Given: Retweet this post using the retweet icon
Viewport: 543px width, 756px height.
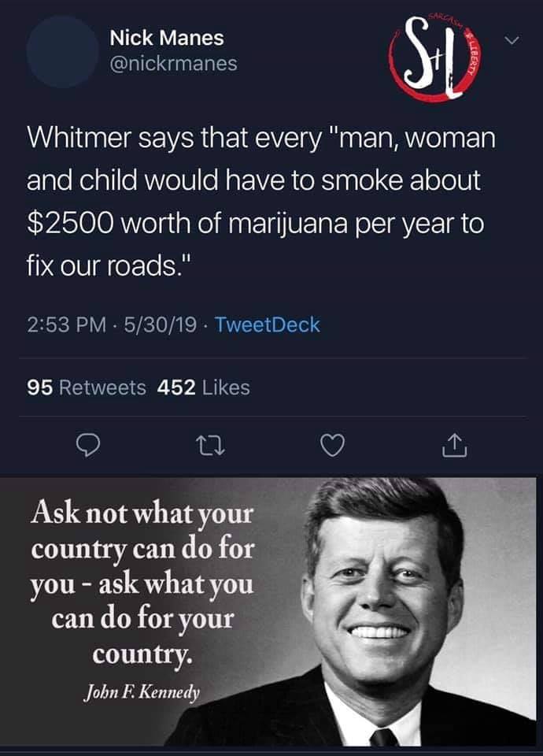Looking at the screenshot, I should click(x=212, y=446).
